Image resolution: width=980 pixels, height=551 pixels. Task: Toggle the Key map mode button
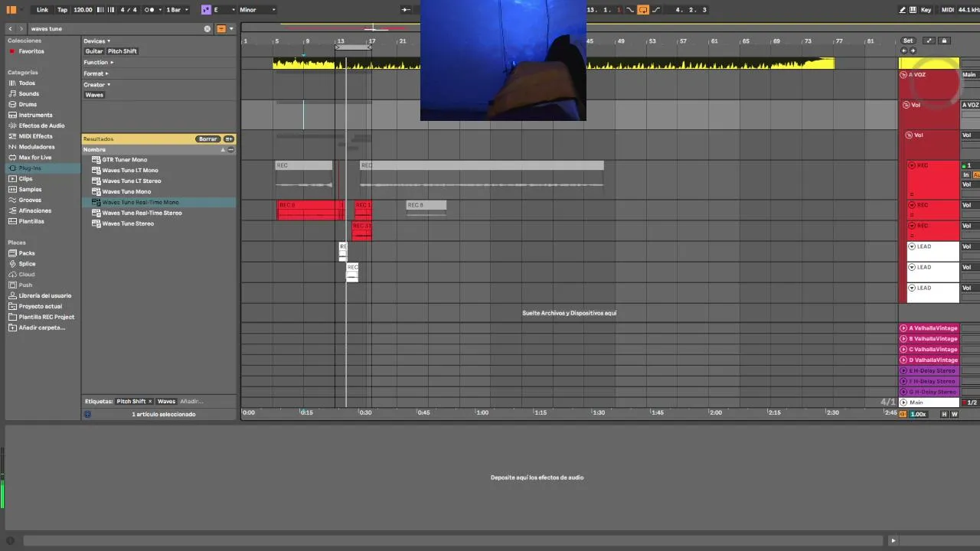926,10
